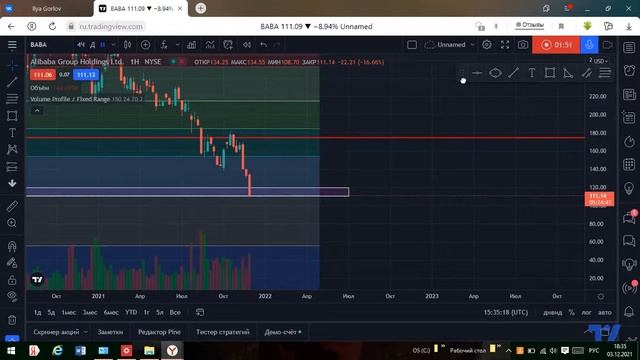Image resolution: width=640 pixels, height=360 pixels.
Task: Open the Prediction and Measurement tools
Action: point(12,167)
